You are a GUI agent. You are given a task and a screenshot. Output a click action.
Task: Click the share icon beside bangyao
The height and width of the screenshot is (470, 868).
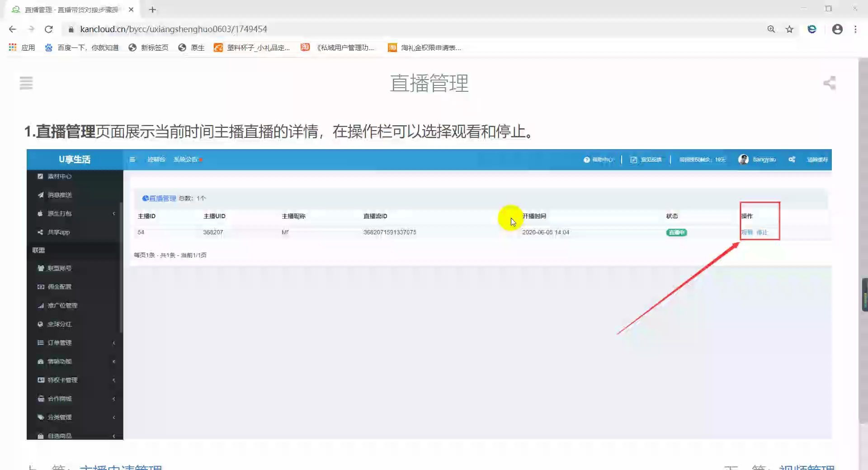792,160
